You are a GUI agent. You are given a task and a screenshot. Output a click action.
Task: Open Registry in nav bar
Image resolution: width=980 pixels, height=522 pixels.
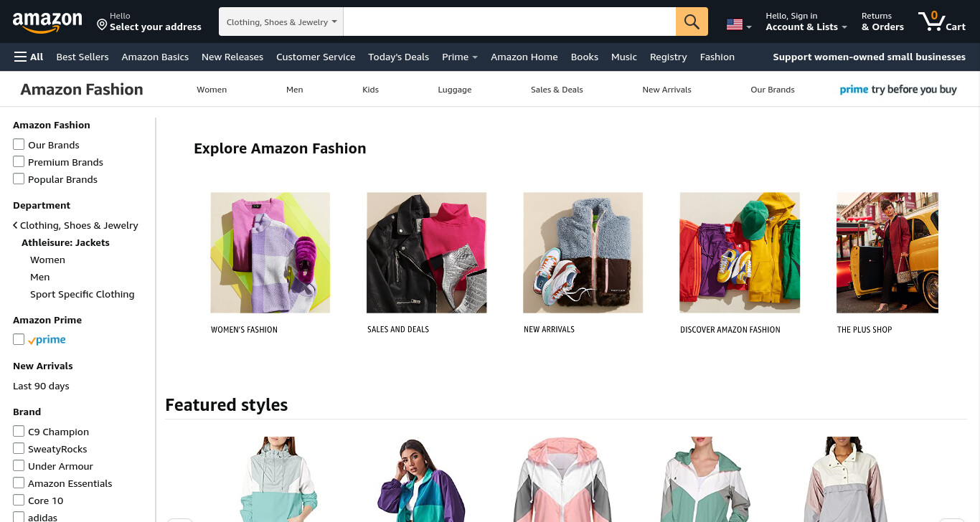(x=669, y=57)
